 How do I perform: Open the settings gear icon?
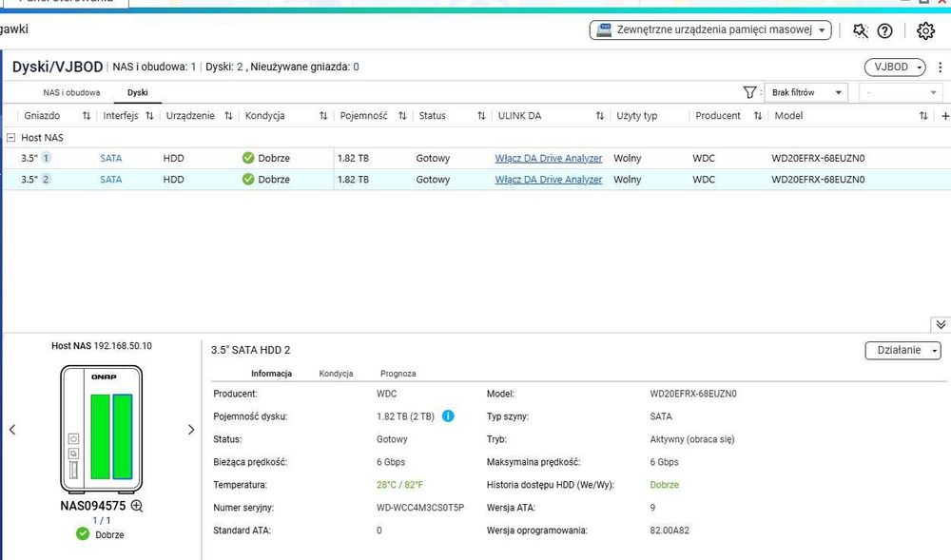(925, 30)
